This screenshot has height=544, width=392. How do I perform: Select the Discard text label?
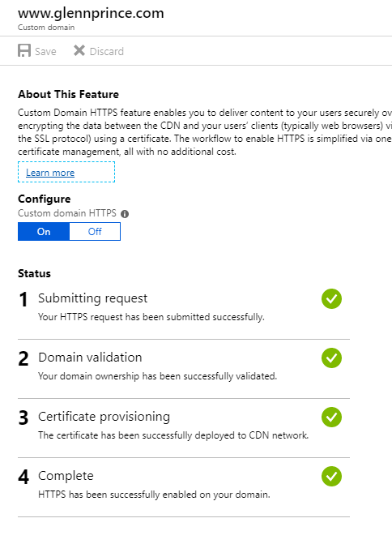[x=106, y=51]
